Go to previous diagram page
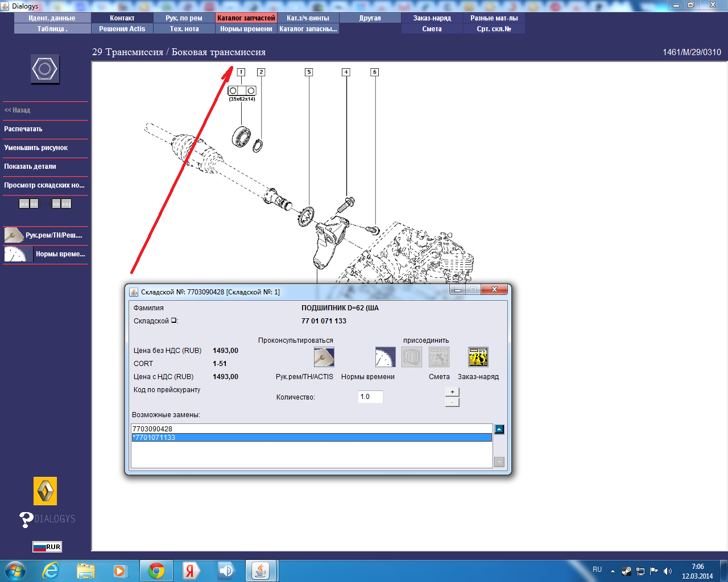728x582 pixels. tap(34, 203)
